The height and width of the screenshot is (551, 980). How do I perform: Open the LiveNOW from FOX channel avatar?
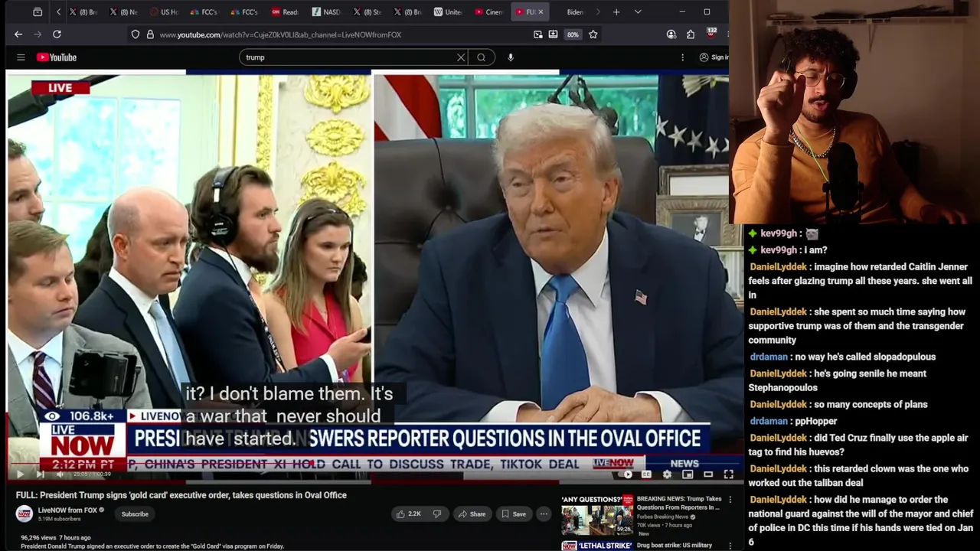[24, 514]
